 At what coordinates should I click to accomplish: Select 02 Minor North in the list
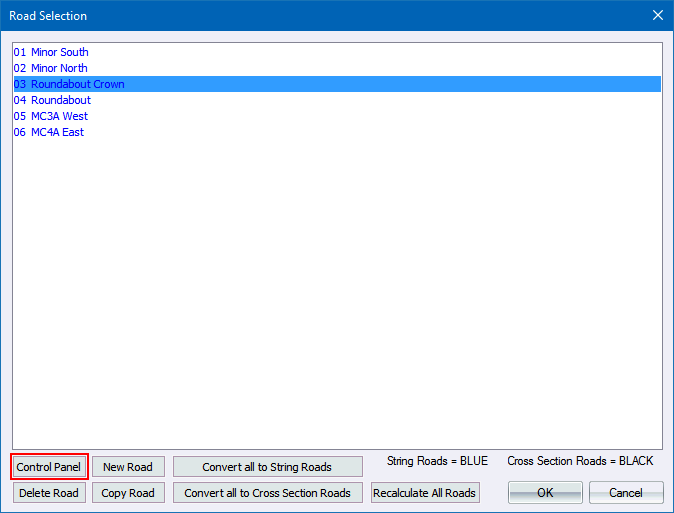[51, 68]
